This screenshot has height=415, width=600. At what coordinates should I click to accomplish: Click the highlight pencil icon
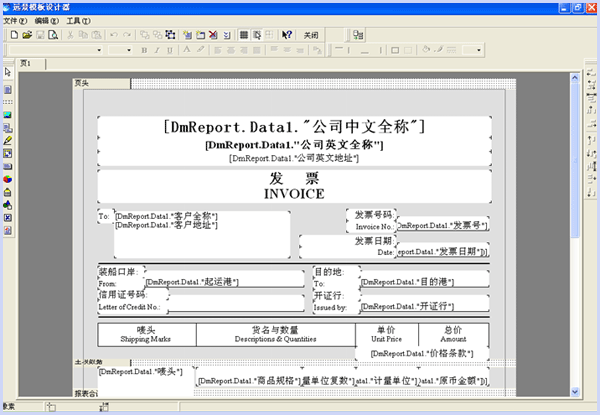(x=200, y=50)
